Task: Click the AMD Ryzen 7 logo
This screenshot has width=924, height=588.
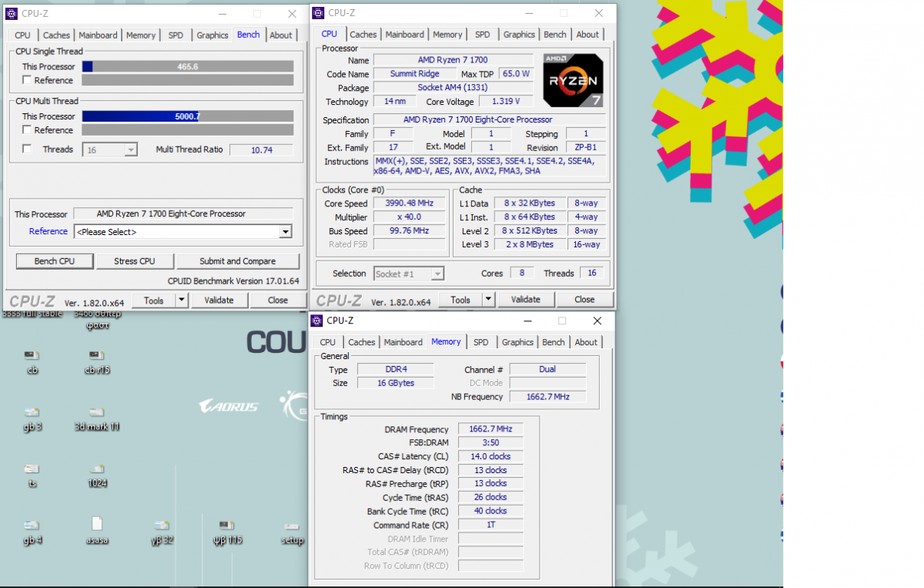Action: (x=572, y=79)
